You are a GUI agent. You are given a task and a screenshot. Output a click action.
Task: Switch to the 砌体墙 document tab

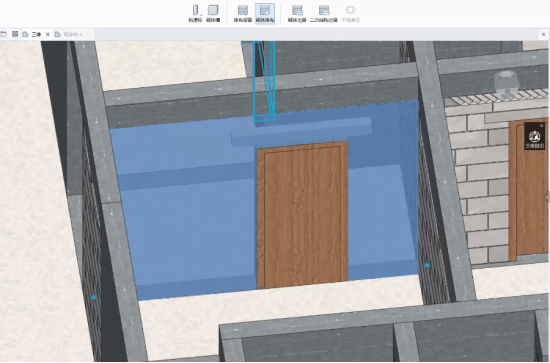(x=73, y=34)
